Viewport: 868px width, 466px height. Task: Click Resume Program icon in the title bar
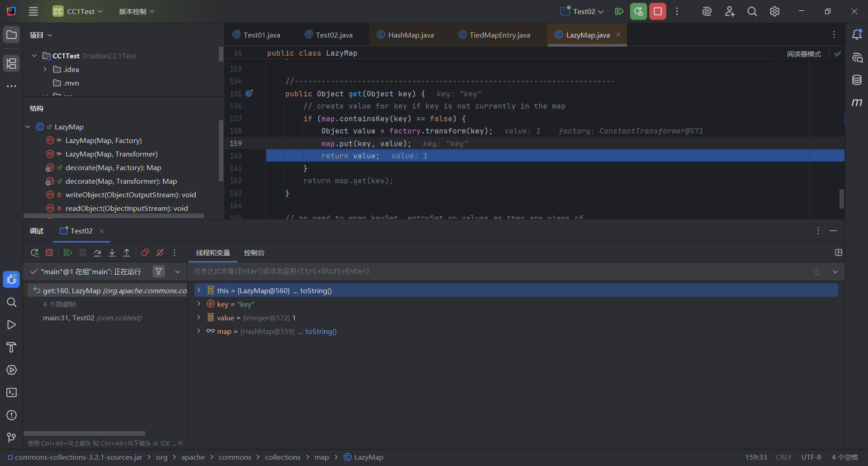(619, 11)
